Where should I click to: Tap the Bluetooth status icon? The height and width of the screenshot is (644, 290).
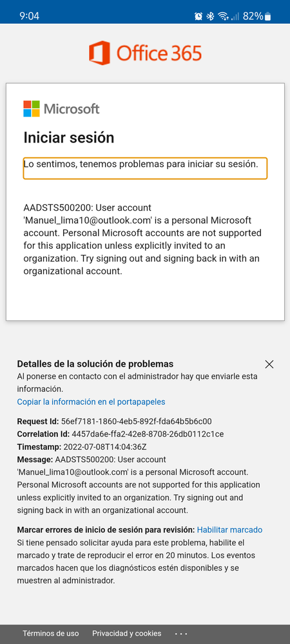pyautogui.click(x=210, y=16)
